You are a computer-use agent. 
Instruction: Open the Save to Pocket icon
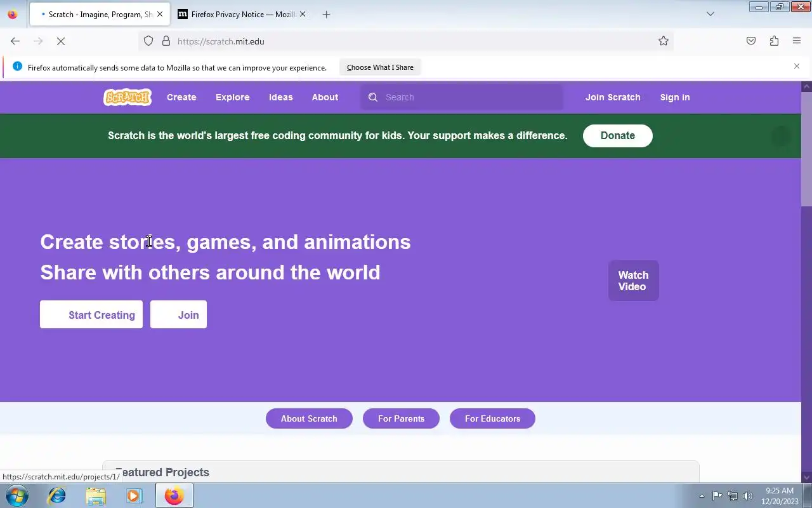coord(751,41)
